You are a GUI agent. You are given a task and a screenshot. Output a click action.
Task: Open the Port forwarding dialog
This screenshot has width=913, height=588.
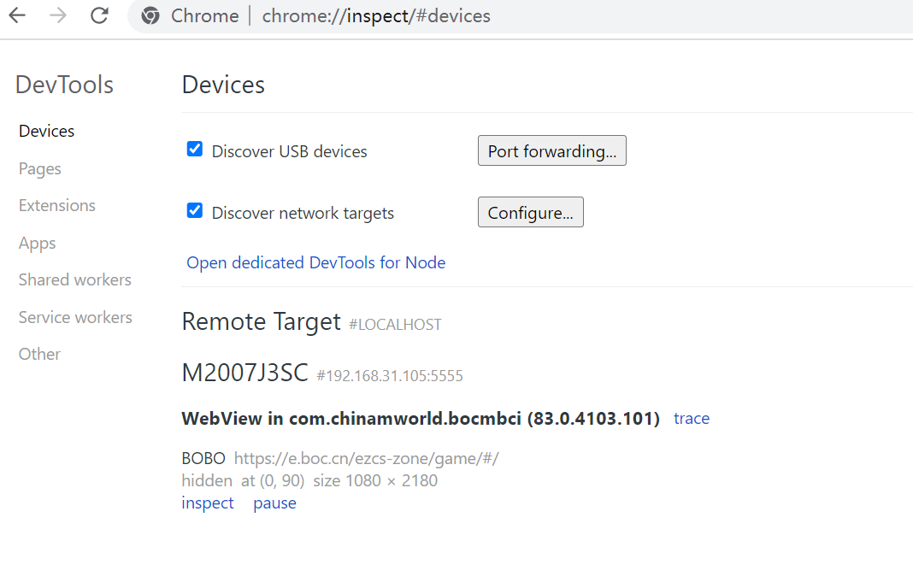click(x=551, y=151)
